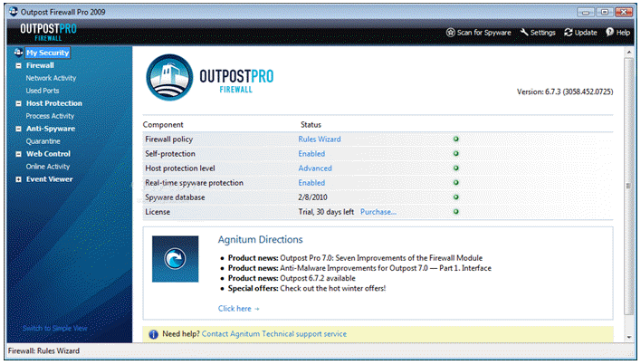Click the Scan for Spyware label

[x=484, y=32]
